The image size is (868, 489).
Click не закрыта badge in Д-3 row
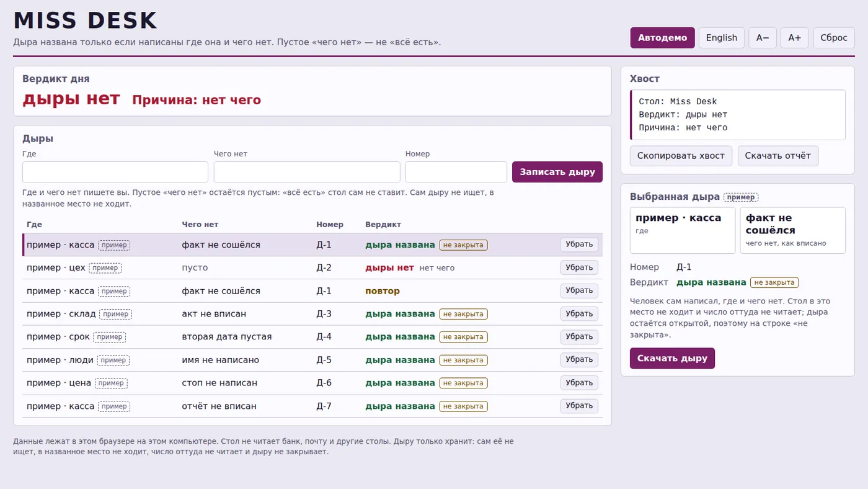(463, 314)
